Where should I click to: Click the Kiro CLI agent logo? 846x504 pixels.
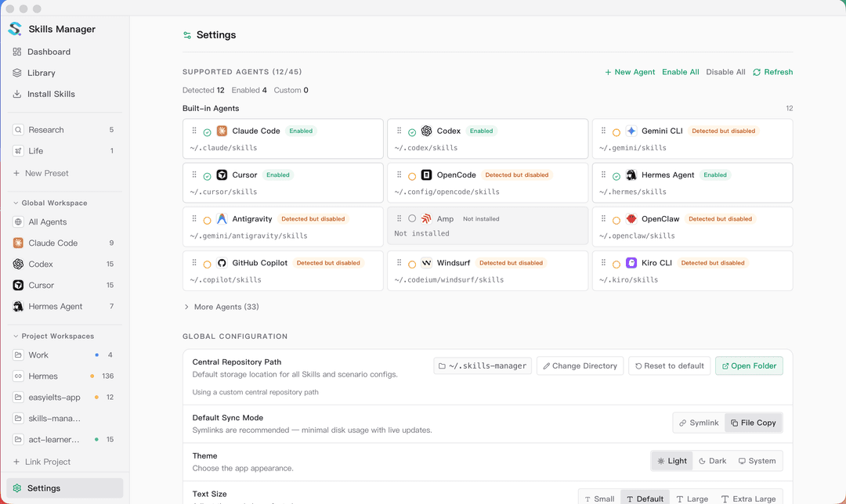pos(631,263)
